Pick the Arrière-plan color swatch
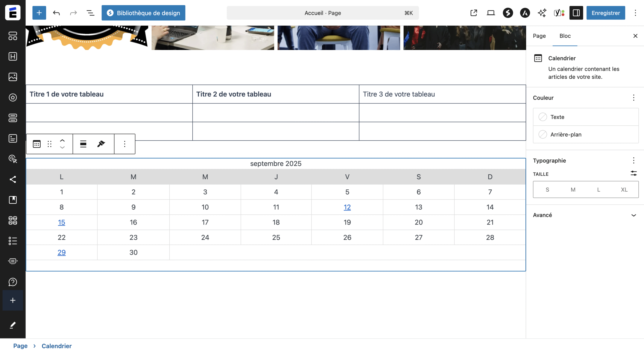 tap(542, 135)
